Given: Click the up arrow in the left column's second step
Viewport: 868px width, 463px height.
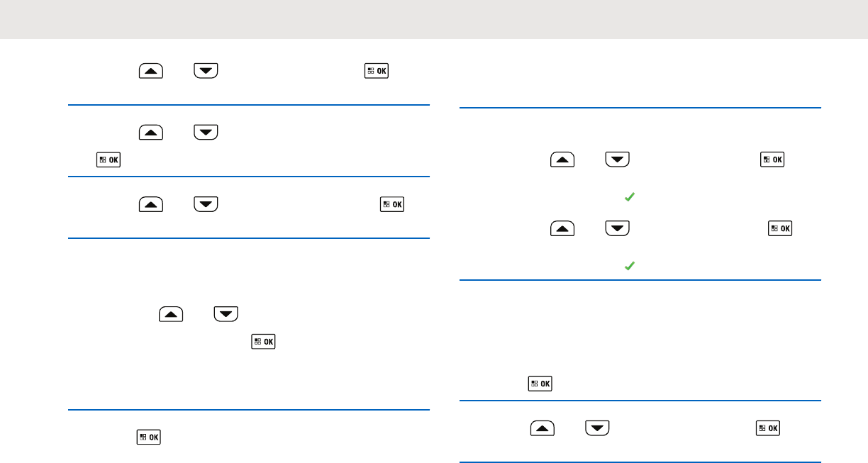Looking at the screenshot, I should (151, 131).
